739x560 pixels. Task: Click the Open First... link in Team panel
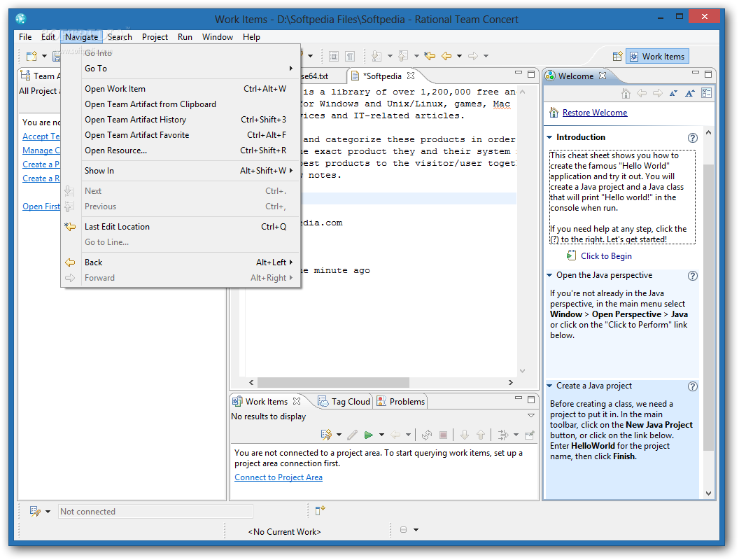click(x=41, y=206)
